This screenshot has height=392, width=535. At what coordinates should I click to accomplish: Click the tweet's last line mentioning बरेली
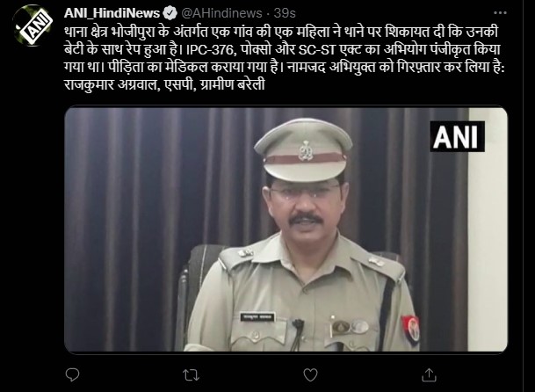164,84
